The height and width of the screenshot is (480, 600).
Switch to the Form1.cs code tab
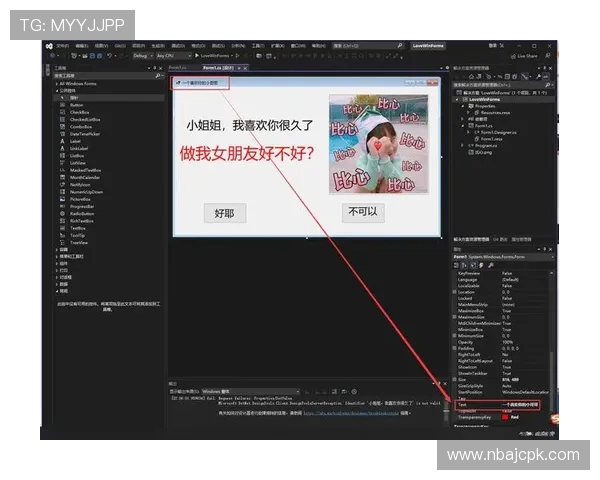[178, 68]
